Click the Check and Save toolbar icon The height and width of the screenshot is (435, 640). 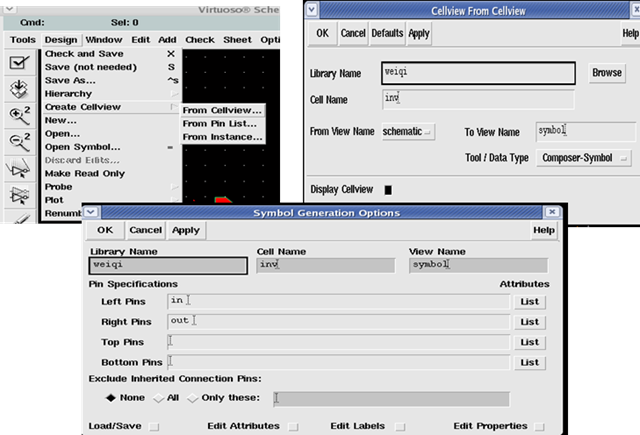[19, 62]
